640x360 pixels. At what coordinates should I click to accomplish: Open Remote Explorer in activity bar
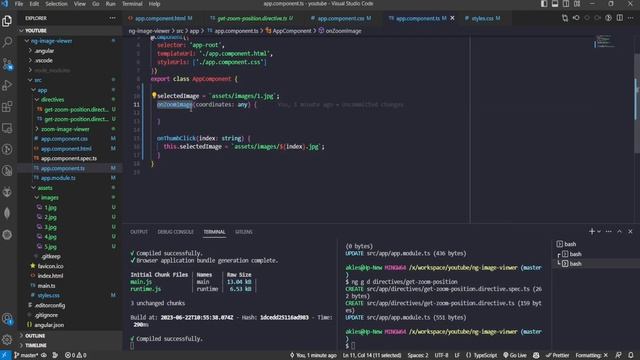coord(7,128)
